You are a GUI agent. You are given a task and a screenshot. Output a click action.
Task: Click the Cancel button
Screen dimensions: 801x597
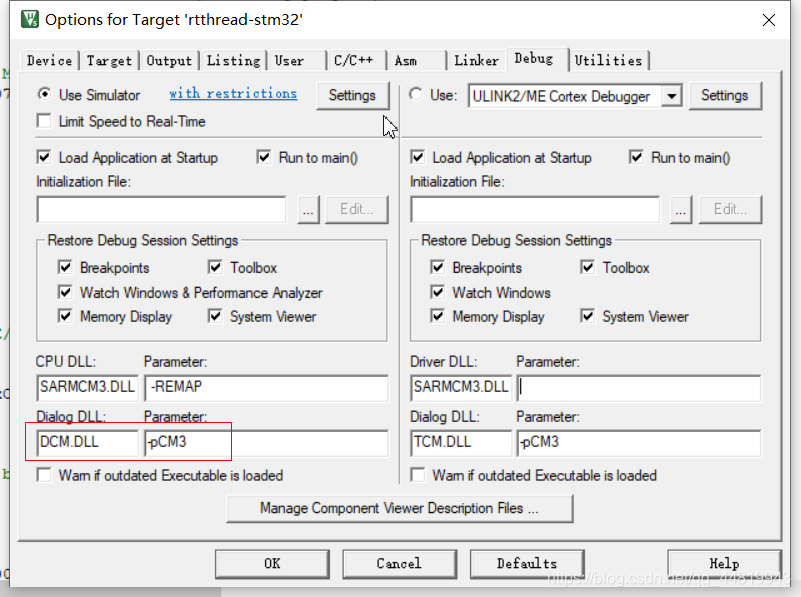[399, 564]
